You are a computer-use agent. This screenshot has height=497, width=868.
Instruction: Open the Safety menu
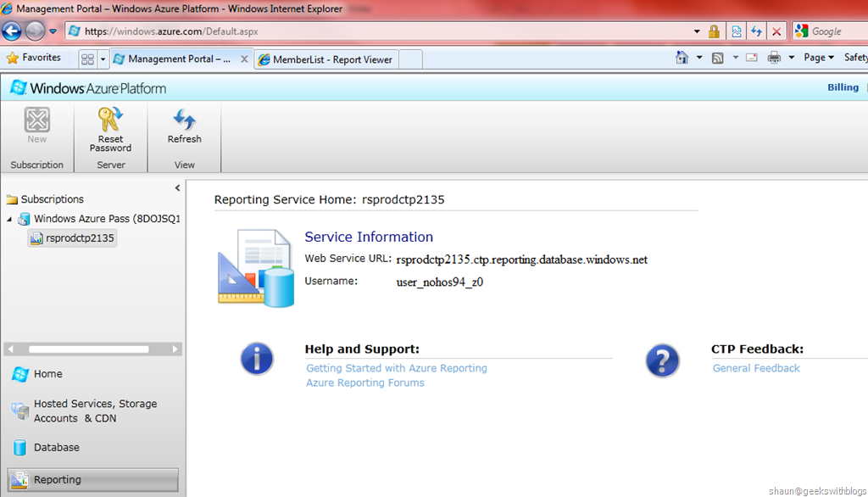[x=856, y=58]
